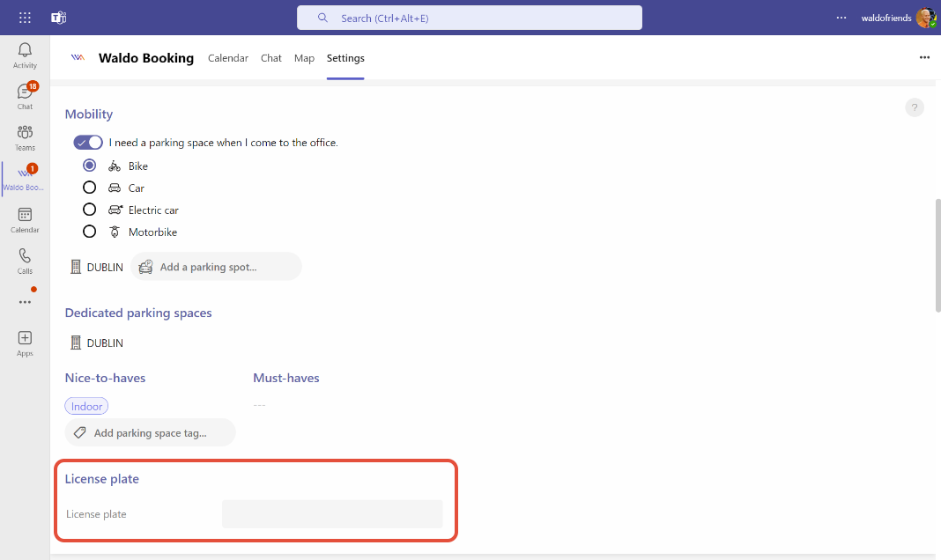Screen dimensions: 941x560
Task: Open the Settings tab
Action: tap(345, 58)
